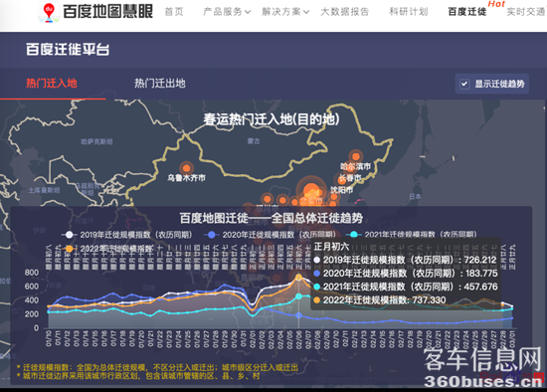547x392 pixels.
Task: Toggle the 显示迁徙趋势 checkbox
Action: [464, 84]
